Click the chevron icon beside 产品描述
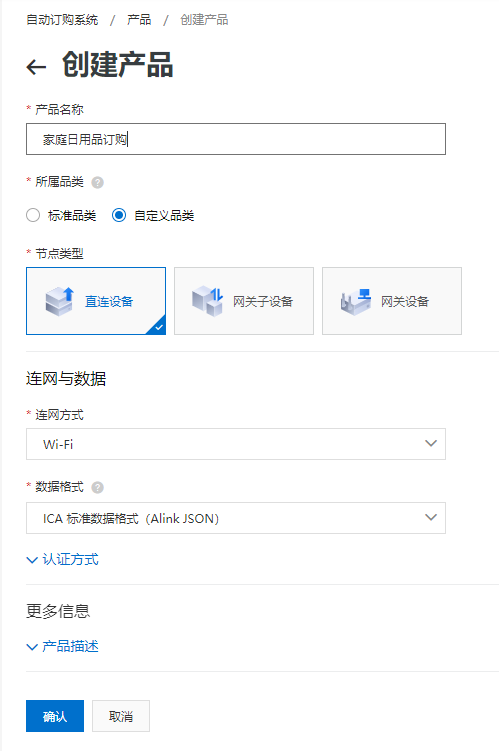Image resolution: width=499 pixels, height=751 pixels. pos(32,647)
